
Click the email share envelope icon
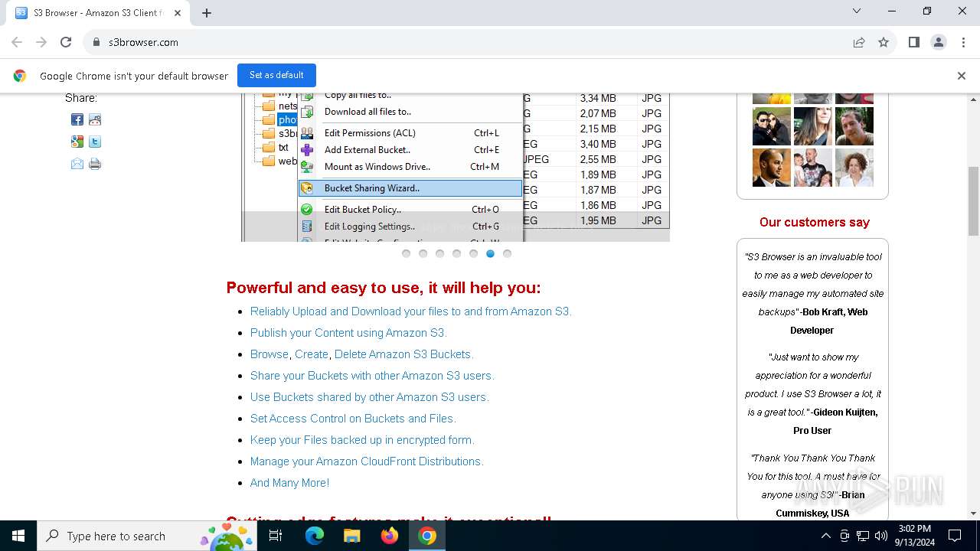click(77, 164)
